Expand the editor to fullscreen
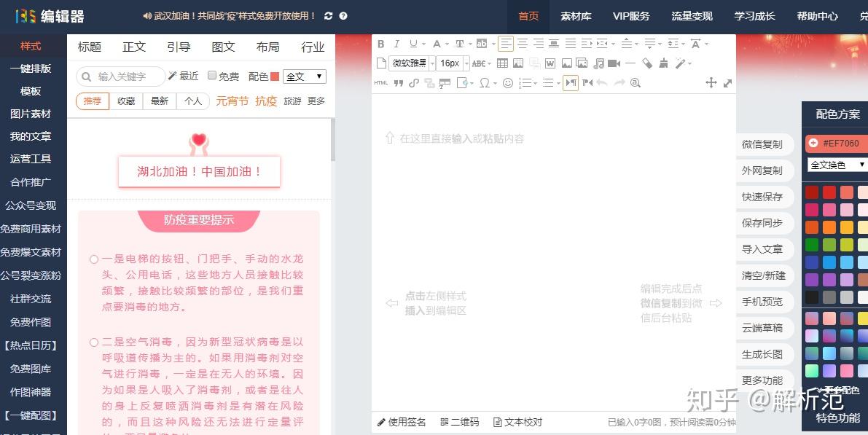The image size is (868, 435). coord(727,83)
